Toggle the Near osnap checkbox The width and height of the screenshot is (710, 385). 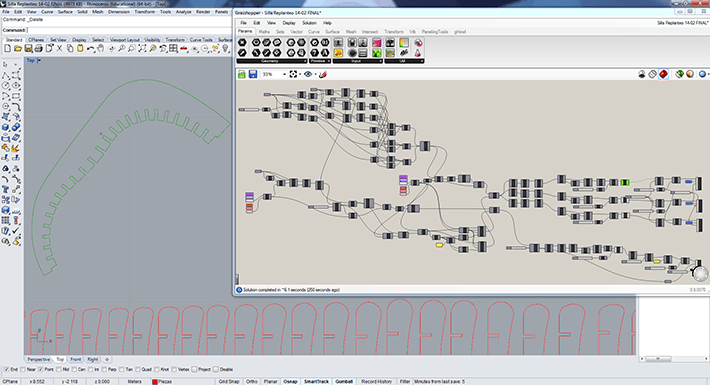tap(23, 370)
